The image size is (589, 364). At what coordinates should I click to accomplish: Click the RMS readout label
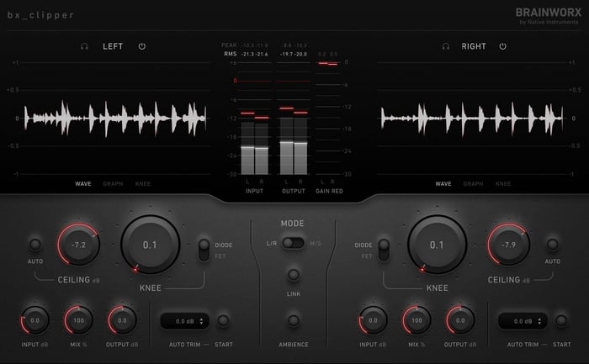(231, 54)
